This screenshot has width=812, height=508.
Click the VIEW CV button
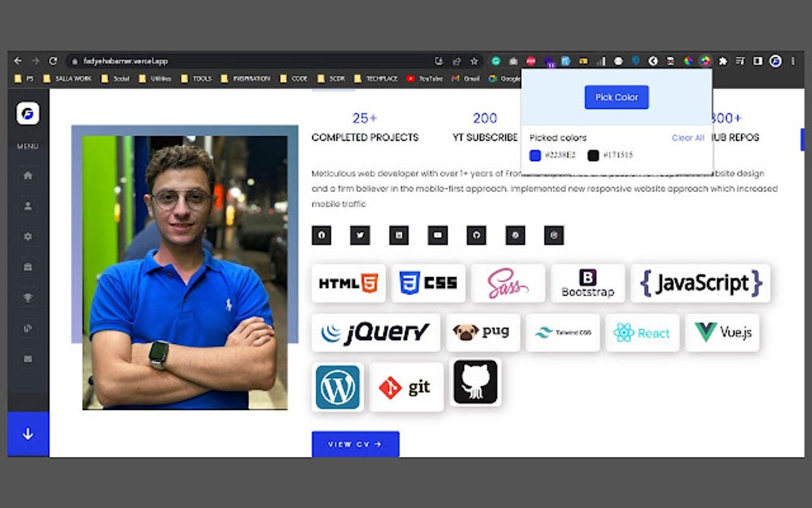click(x=355, y=445)
